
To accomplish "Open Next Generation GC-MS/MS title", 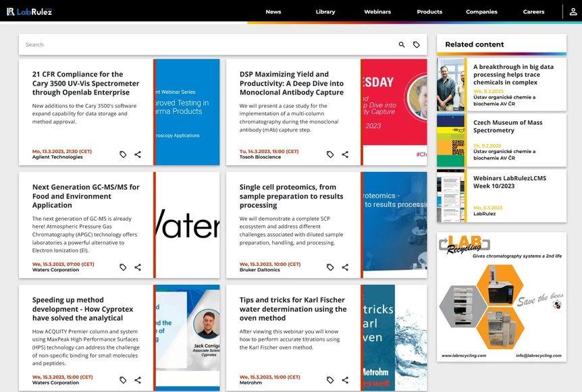I will pos(86,196).
